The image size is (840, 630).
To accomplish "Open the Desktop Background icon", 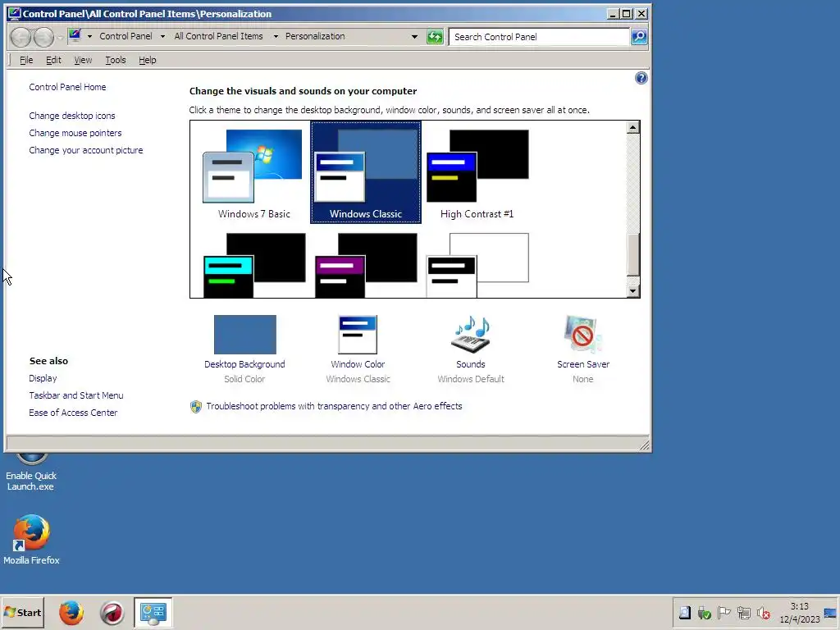I will click(x=244, y=335).
